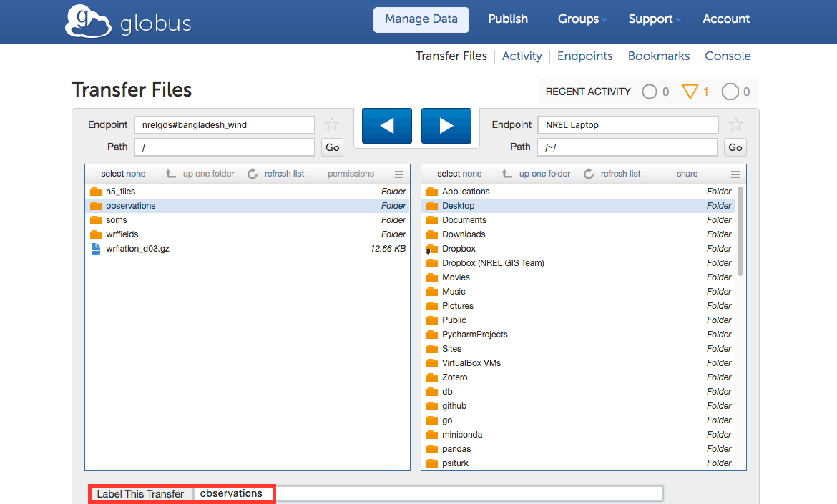Select the Dropbox (NREL GIS Team) folder
This screenshot has height=504, width=837.
(x=579, y=263)
